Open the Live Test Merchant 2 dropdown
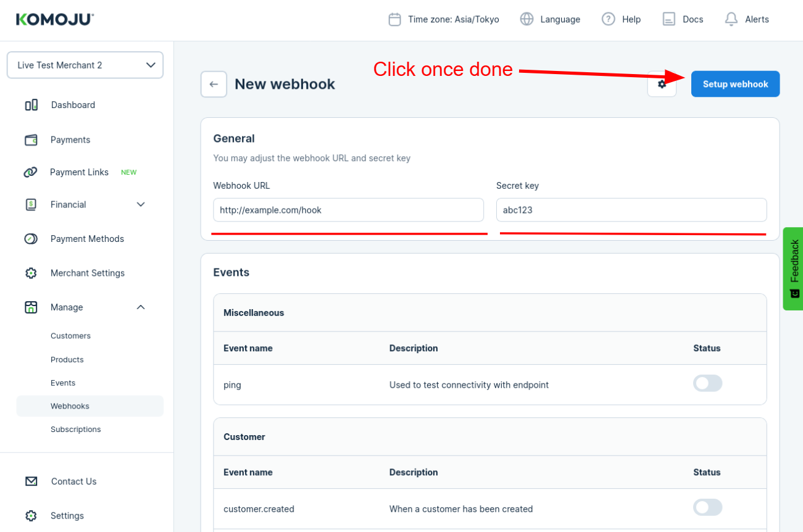Viewport: 803px width, 532px height. click(x=85, y=65)
